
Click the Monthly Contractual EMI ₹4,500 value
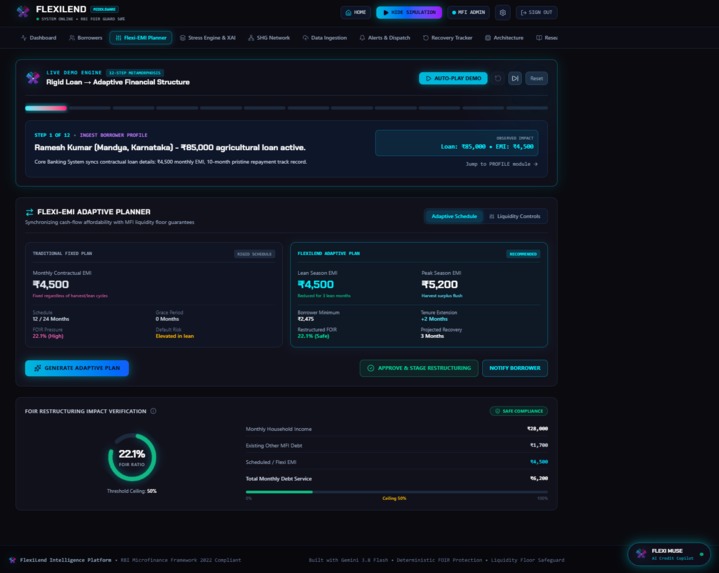pyautogui.click(x=51, y=285)
